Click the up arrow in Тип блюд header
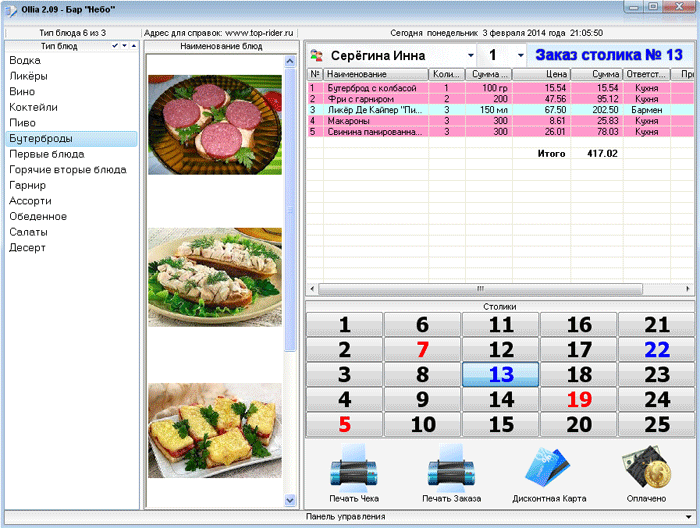This screenshot has height=528, width=700. point(133,46)
